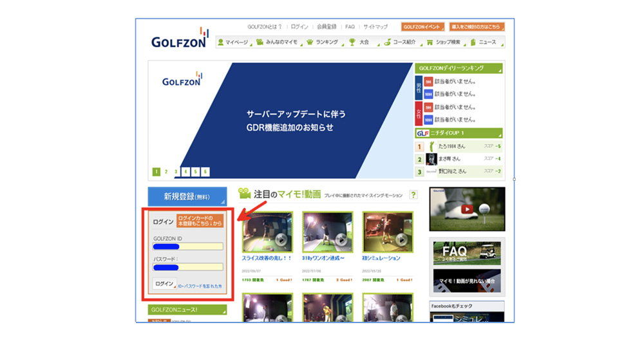644x354 pixels.
Task: Play the 初シミュレーション video thumbnail
Action: tap(387, 232)
